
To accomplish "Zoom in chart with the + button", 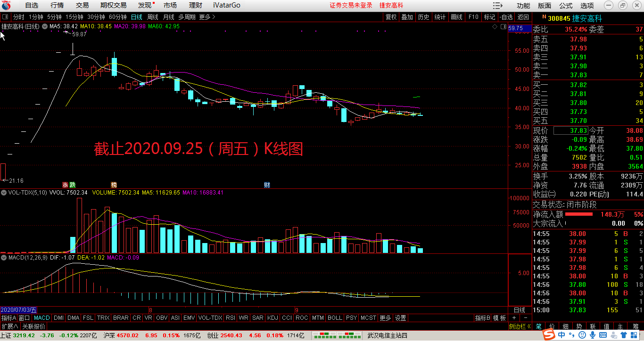I will point(514,318).
